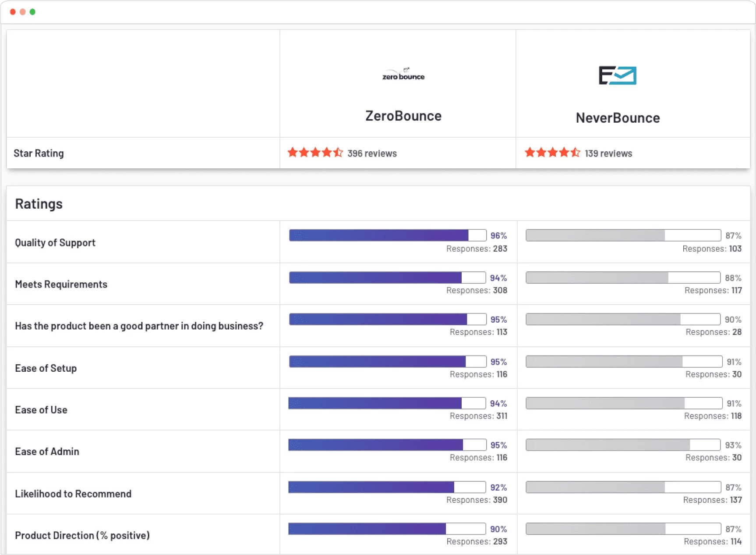Select the ZeroBounce column header
The image size is (756, 555).
(x=403, y=116)
